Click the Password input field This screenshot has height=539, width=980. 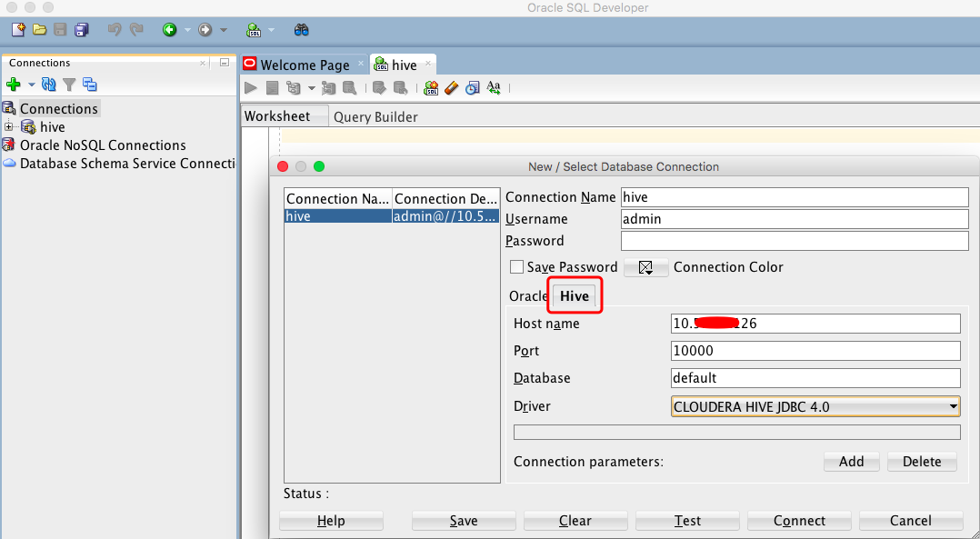coord(795,241)
